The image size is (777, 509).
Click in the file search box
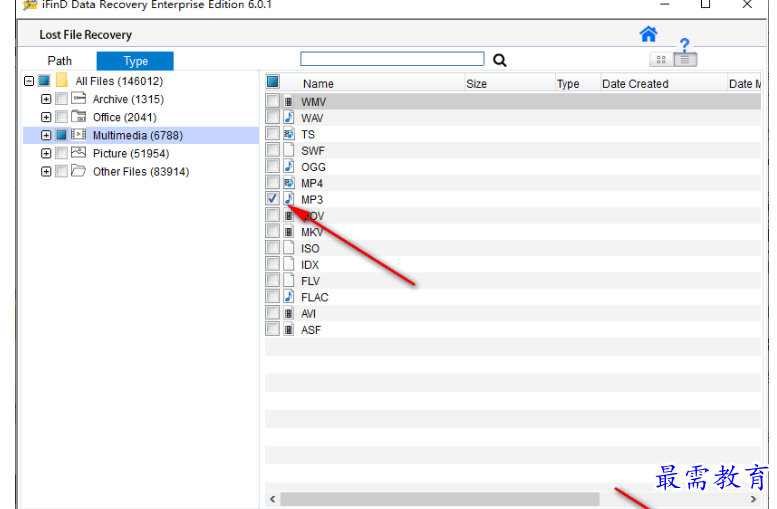coord(392,59)
